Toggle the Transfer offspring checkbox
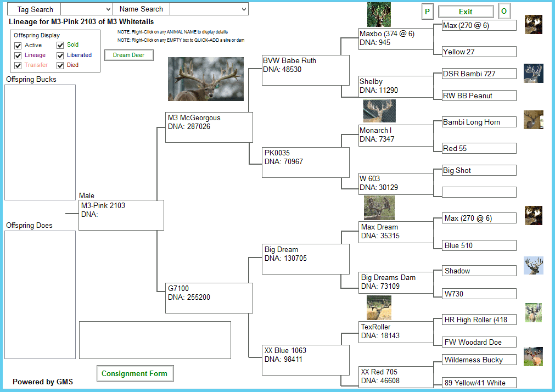The height and width of the screenshot is (392, 555). pyautogui.click(x=18, y=65)
